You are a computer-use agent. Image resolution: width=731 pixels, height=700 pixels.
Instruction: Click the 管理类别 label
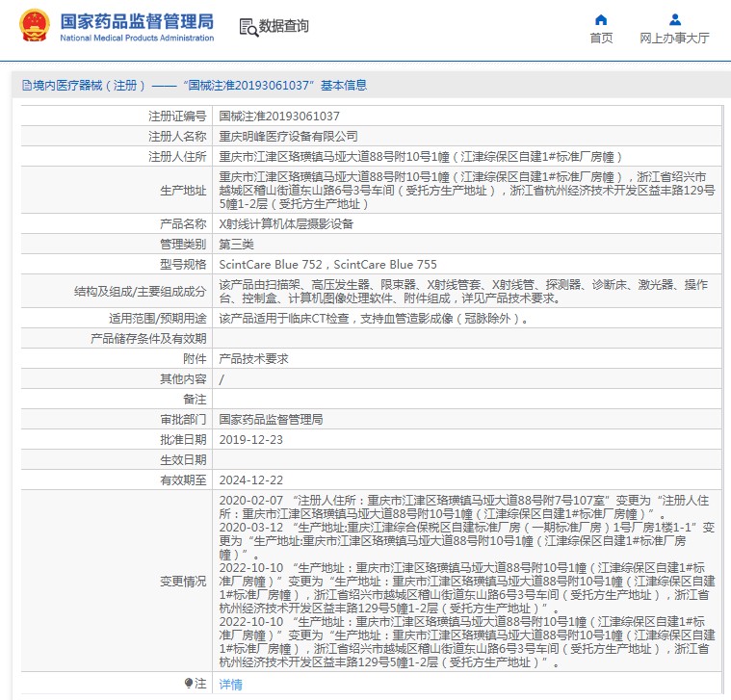coord(183,245)
